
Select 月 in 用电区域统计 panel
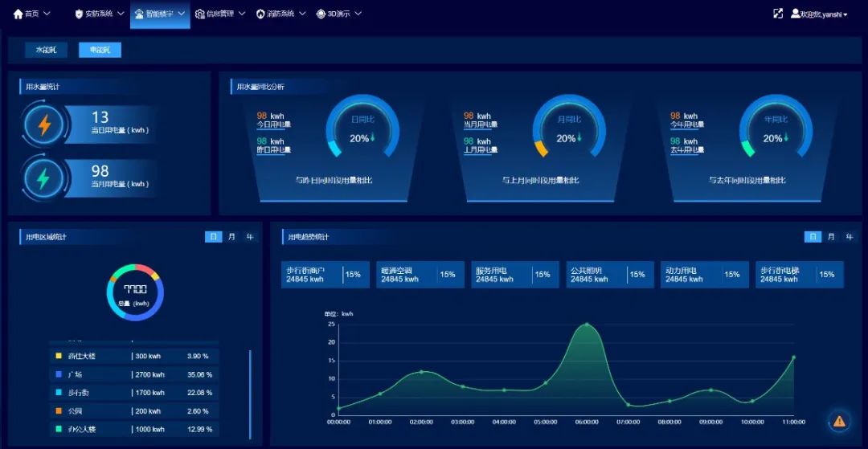[231, 237]
